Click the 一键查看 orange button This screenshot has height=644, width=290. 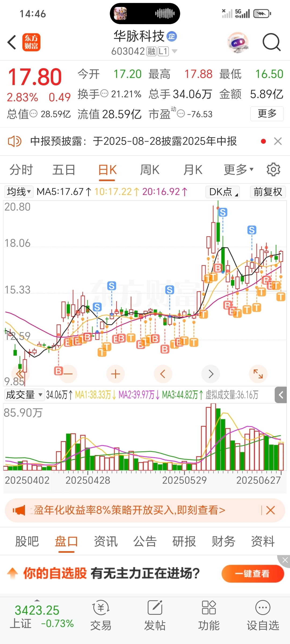[x=253, y=574]
